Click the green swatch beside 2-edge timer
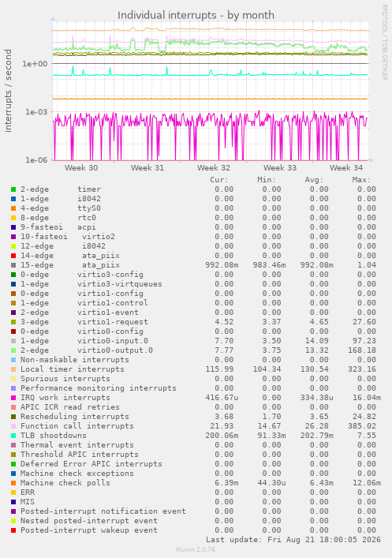Screen dimensions: 392x558 click(13, 189)
